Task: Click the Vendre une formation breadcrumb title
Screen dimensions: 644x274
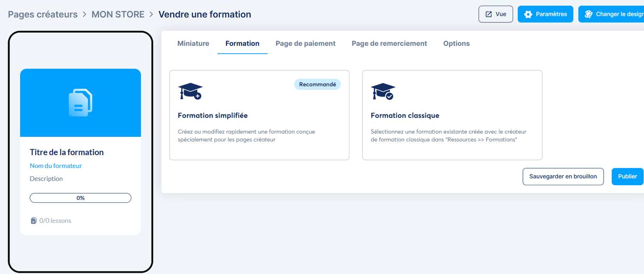Action: [205, 14]
